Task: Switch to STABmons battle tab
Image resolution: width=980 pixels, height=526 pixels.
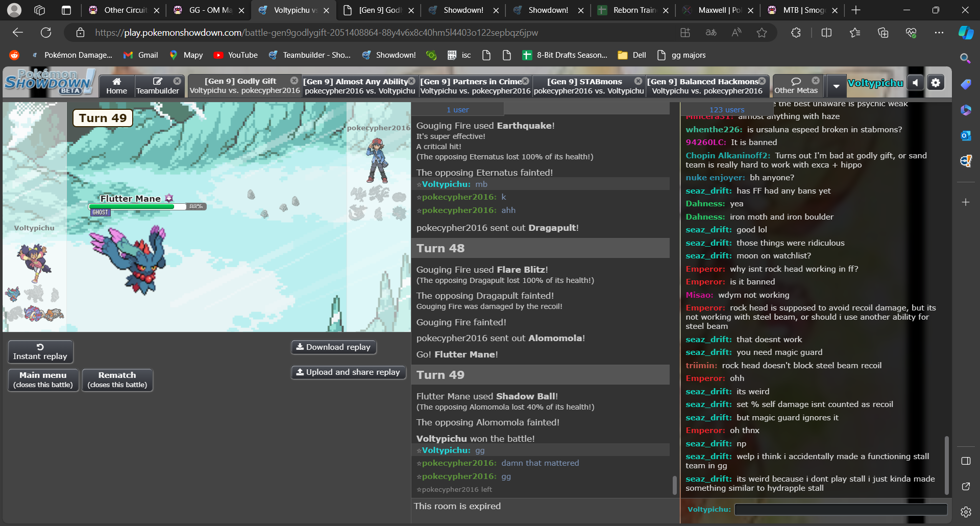Action: (589, 86)
